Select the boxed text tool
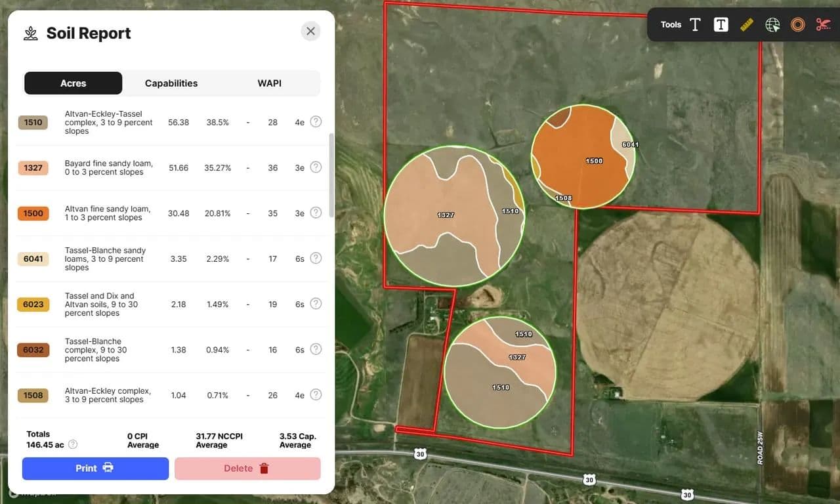Viewport: 840px width, 504px height. 721,25
